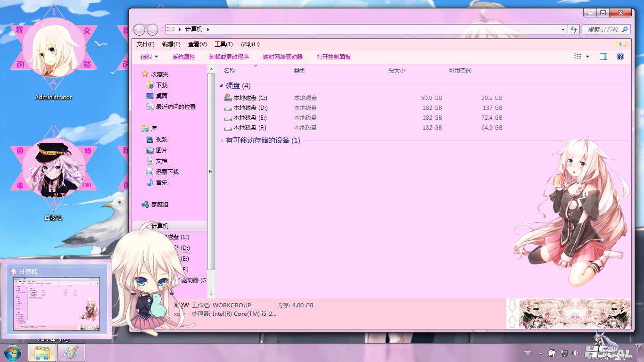
Task: Open the 组织 dropdown in toolbar
Action: pyautogui.click(x=149, y=57)
